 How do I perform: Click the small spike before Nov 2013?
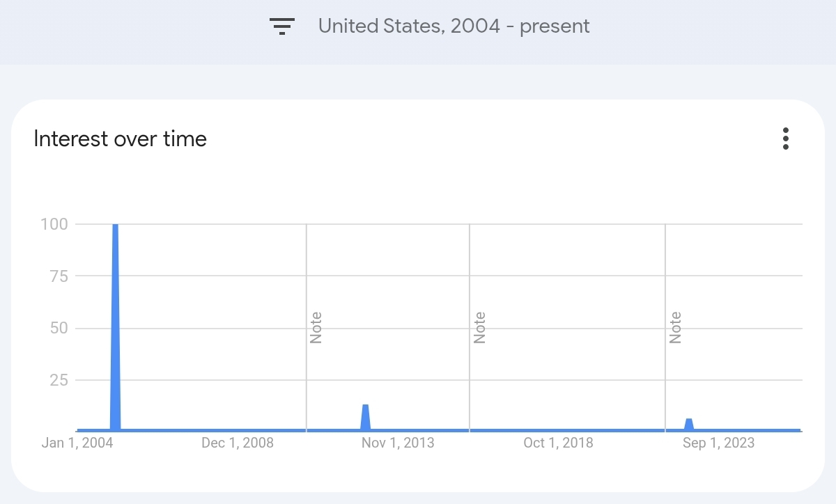[365, 417]
